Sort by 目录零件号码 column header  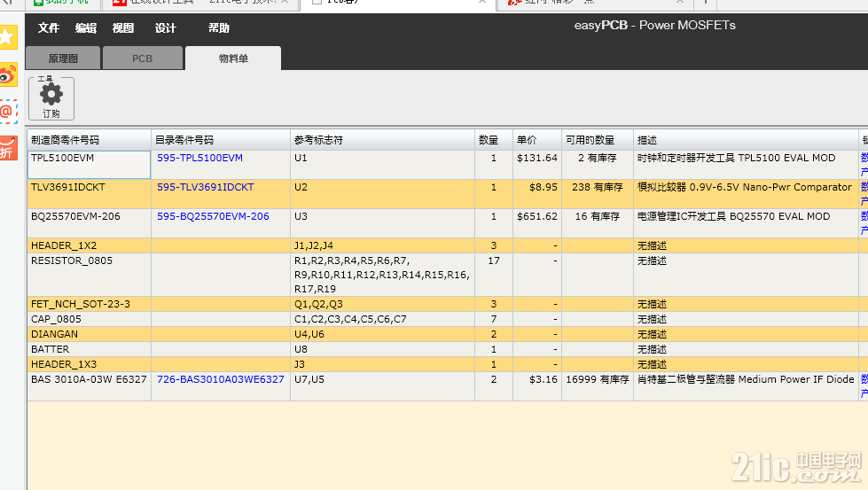(x=221, y=140)
